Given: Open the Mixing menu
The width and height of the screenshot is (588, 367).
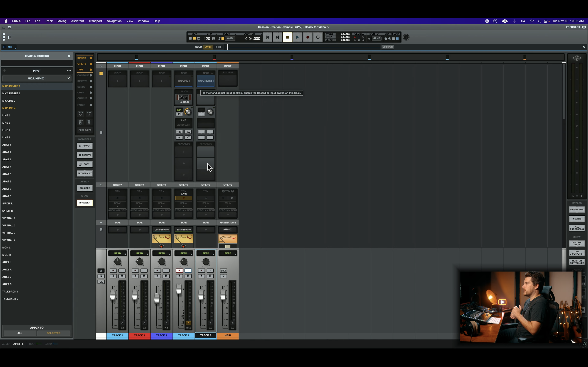Looking at the screenshot, I should click(x=62, y=21).
